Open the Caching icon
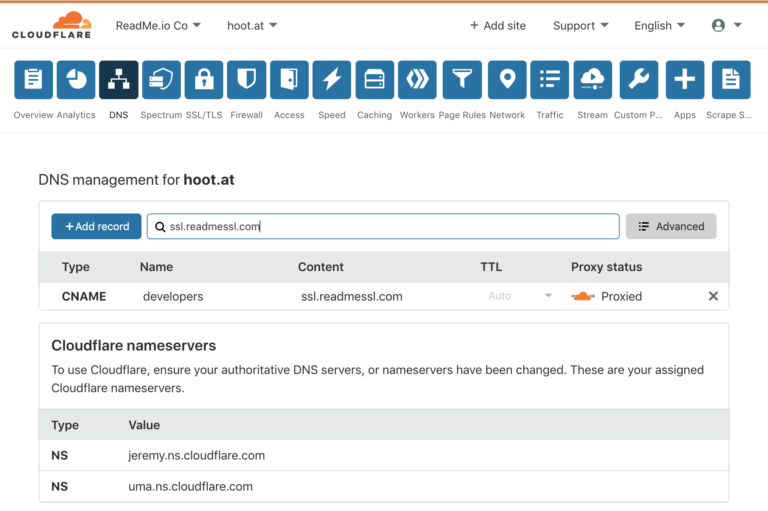The width and height of the screenshot is (768, 511). click(x=374, y=80)
